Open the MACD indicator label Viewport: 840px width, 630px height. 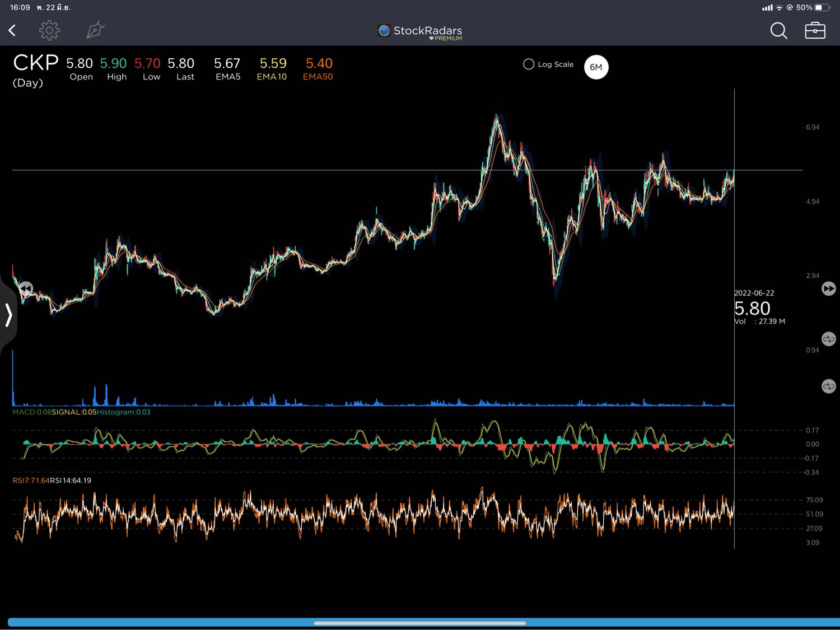pos(31,412)
